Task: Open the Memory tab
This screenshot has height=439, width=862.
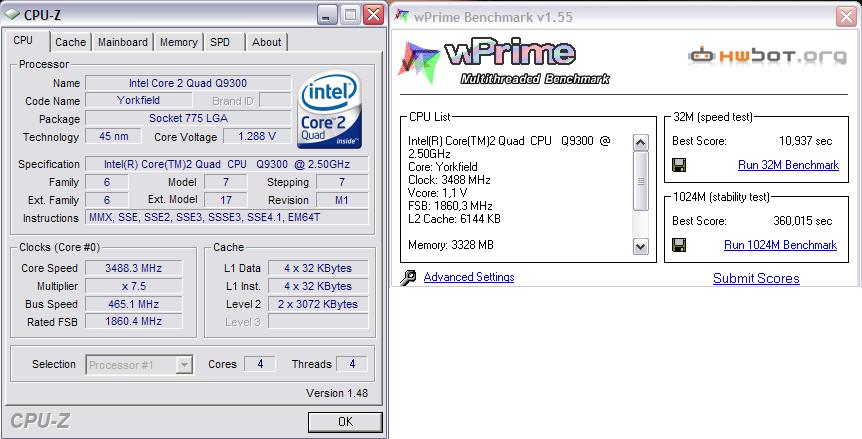Action: pyautogui.click(x=178, y=42)
